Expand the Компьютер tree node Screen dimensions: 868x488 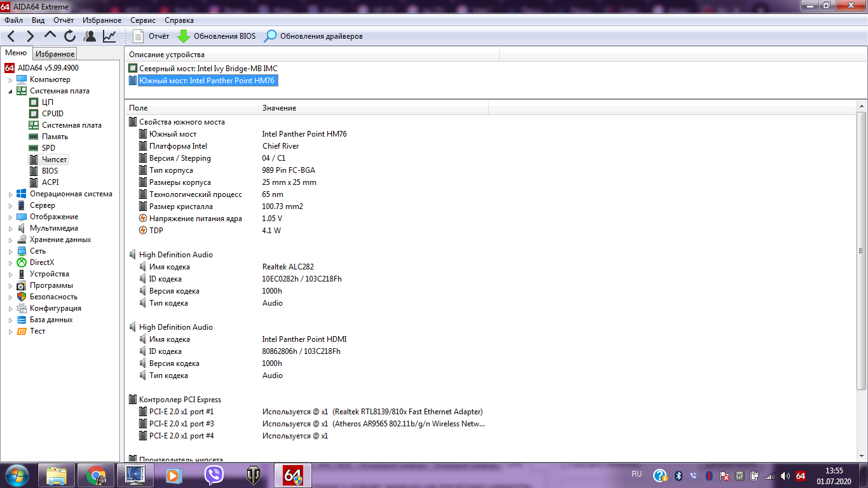pyautogui.click(x=10, y=80)
